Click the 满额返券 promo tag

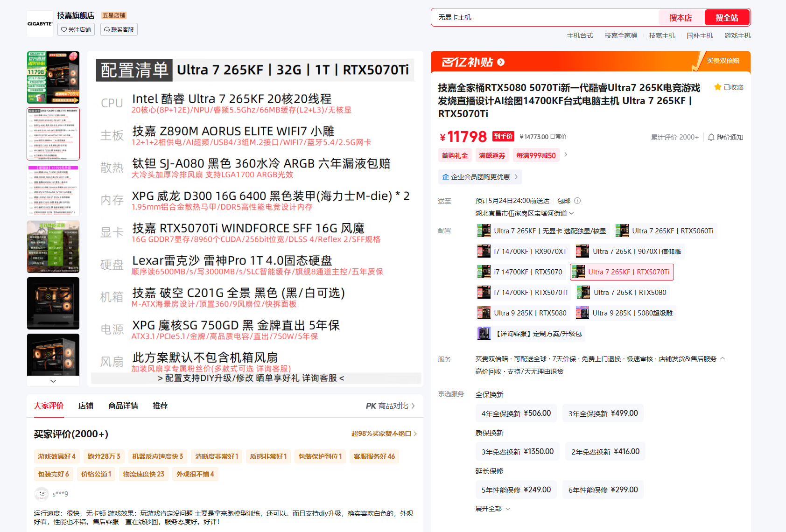pyautogui.click(x=492, y=155)
